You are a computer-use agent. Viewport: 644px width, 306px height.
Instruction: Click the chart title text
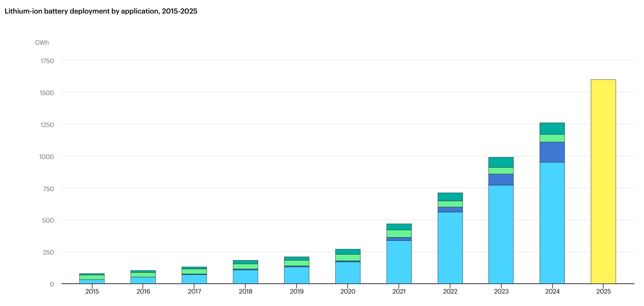101,11
